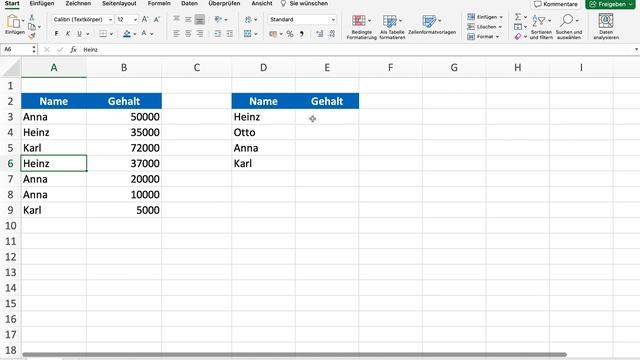Image resolution: width=640 pixels, height=360 pixels.
Task: Toggle italic formatting K button
Action: coord(68,33)
